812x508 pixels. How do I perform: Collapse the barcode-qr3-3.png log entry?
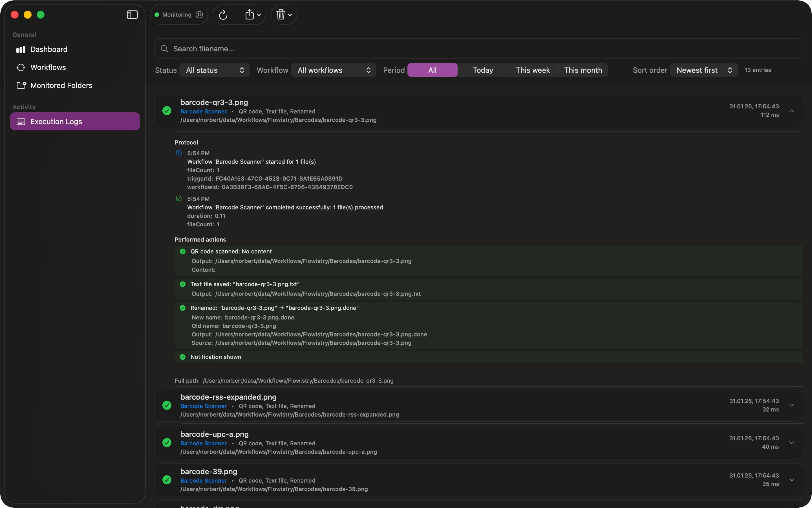tap(792, 111)
